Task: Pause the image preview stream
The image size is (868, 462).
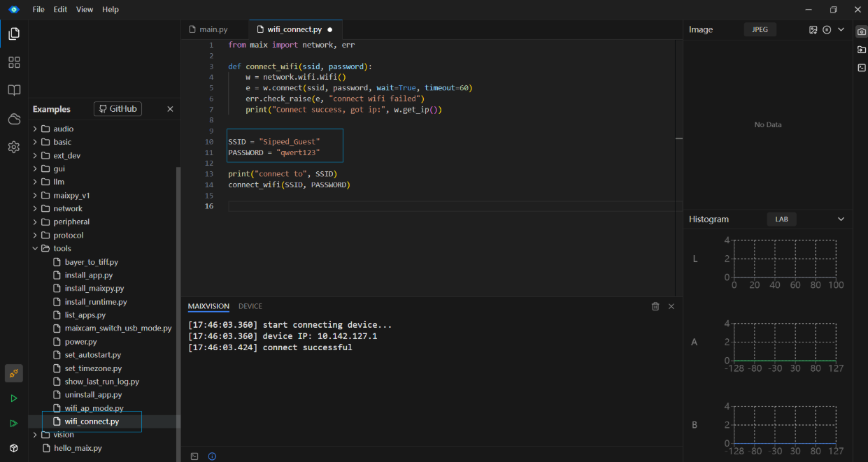Action: 827,30
